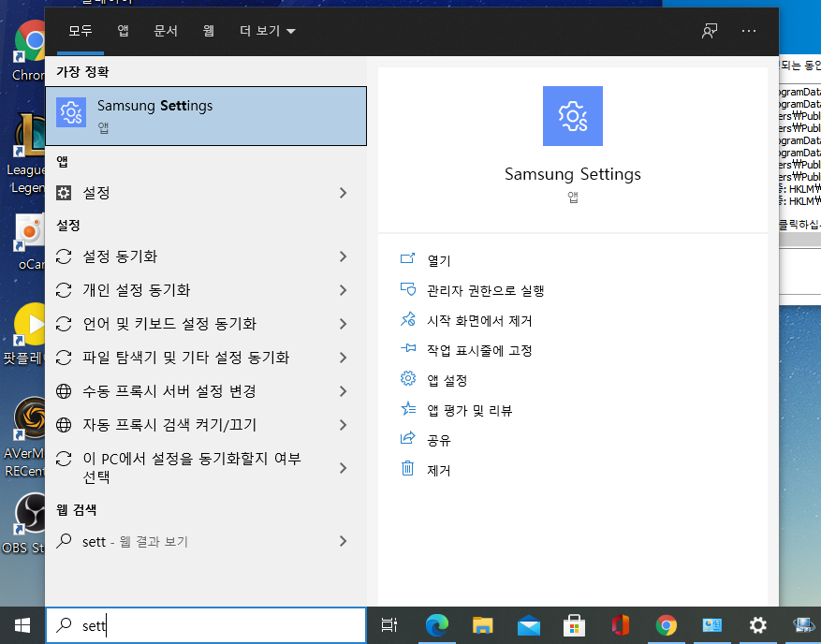
Task: Click 시작 화면에서 제거
Action: (466, 320)
